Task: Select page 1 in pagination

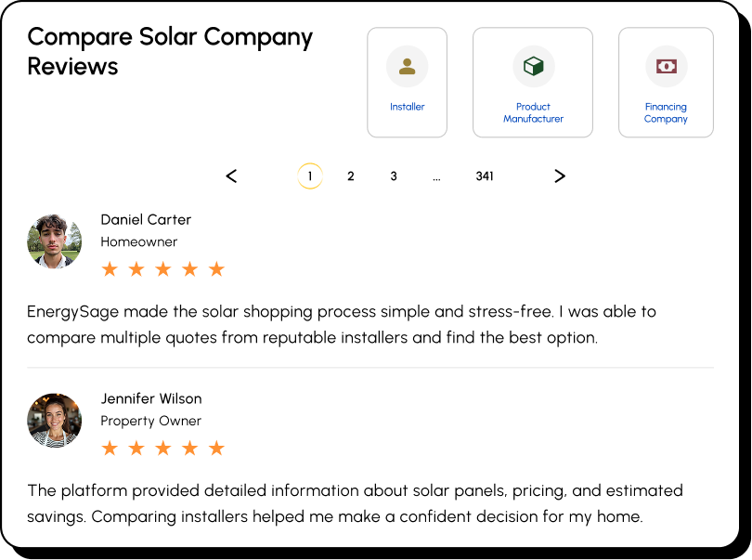Action: click(310, 176)
